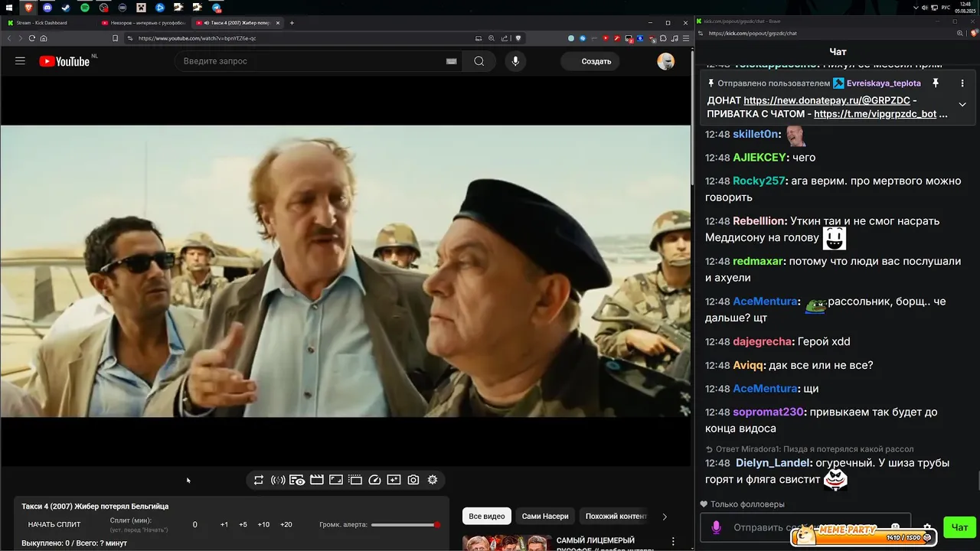
Task: Click the split minutes value field
Action: 195,525
